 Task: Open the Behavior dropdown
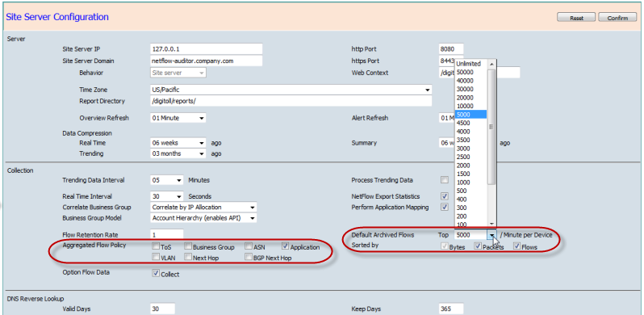178,73
